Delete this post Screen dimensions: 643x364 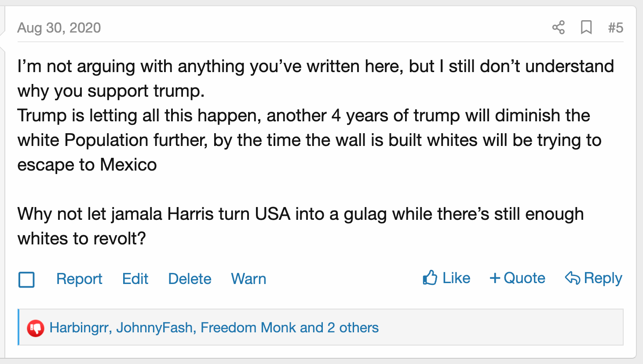(x=190, y=279)
